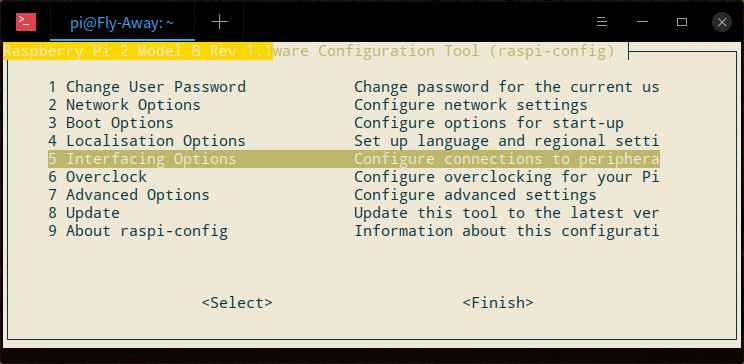Click the <Select> button
The height and width of the screenshot is (364, 744).
(x=237, y=303)
